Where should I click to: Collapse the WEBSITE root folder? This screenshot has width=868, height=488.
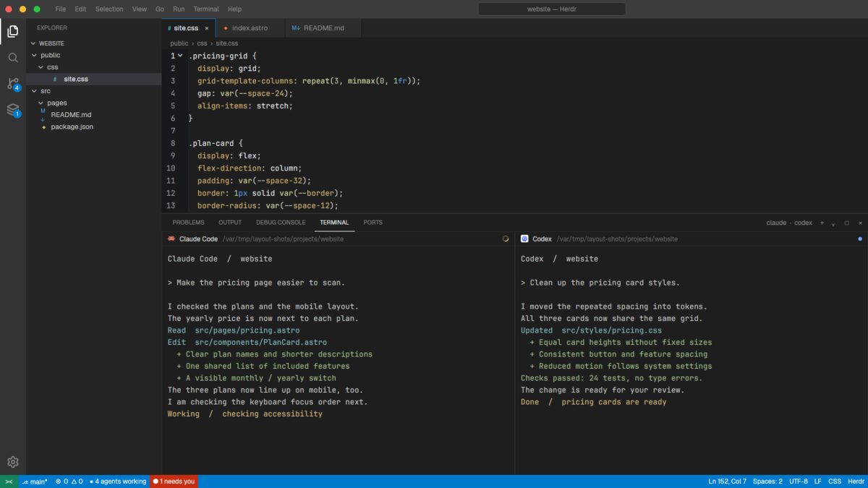[33, 43]
